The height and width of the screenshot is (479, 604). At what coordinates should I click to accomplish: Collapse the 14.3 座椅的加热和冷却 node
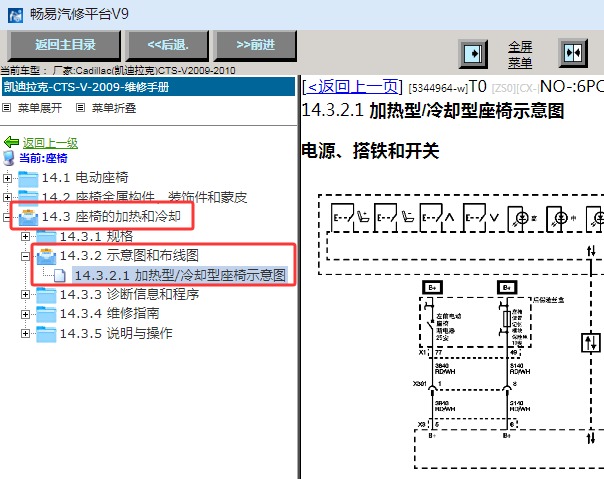pyautogui.click(x=7, y=217)
